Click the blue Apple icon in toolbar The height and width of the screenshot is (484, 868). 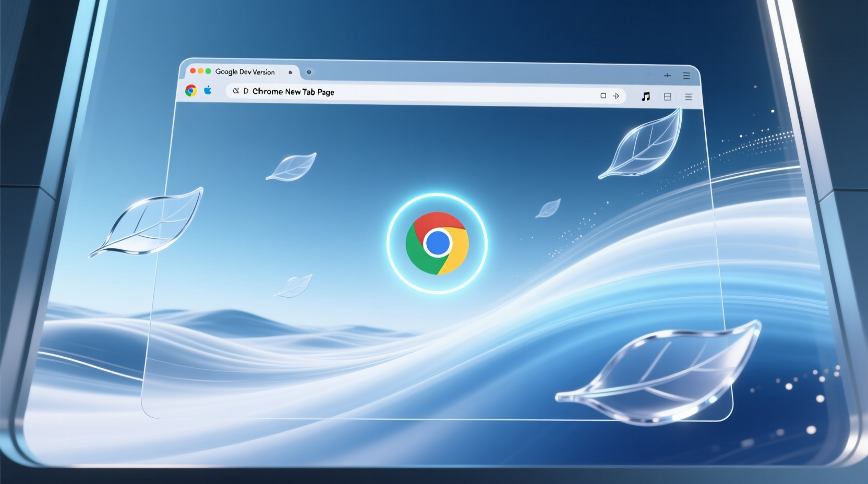[x=208, y=90]
